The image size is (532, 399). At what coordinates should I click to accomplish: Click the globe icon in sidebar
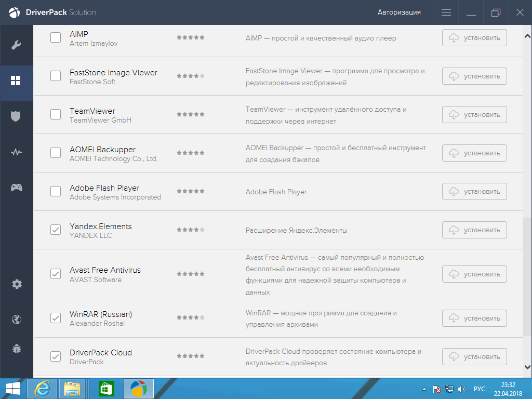pyautogui.click(x=17, y=319)
